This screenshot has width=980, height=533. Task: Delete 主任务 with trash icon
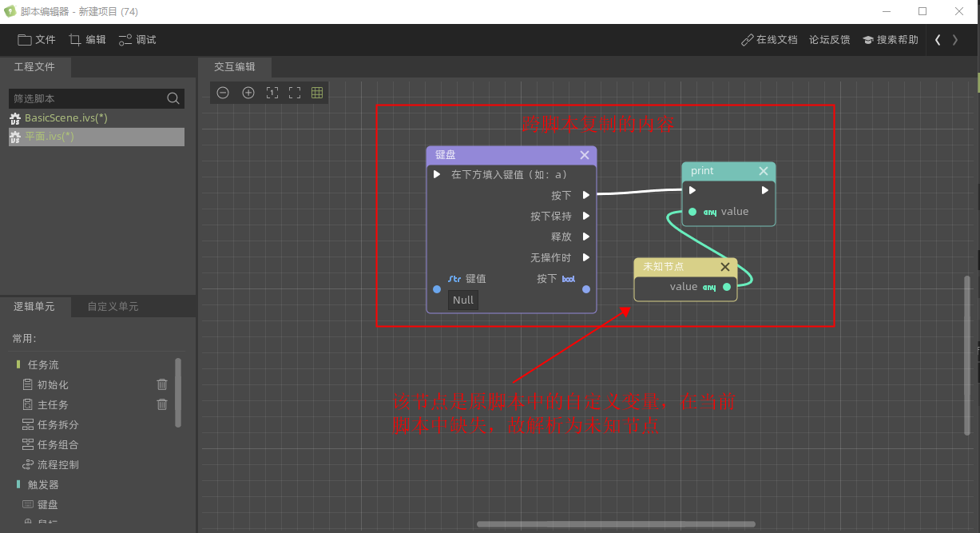(x=162, y=404)
